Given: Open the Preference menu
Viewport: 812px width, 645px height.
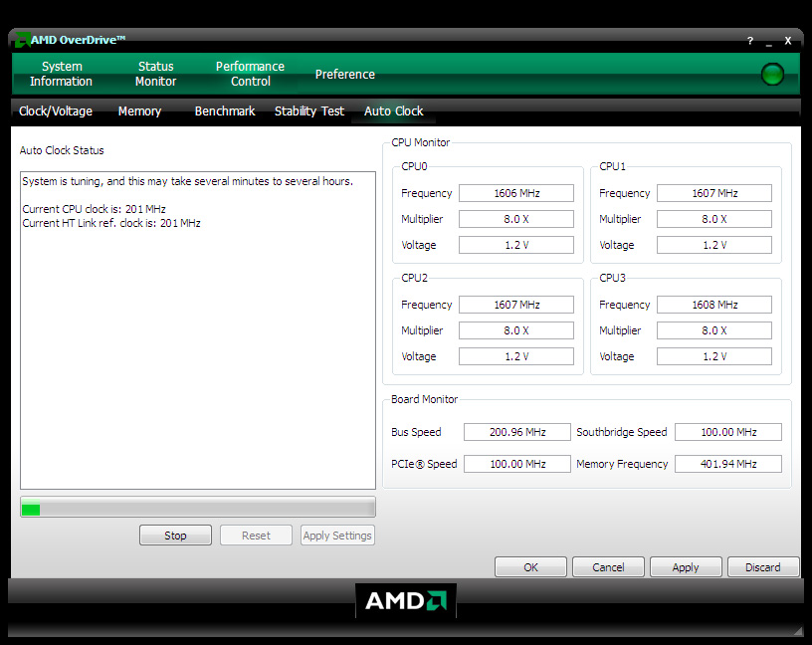Looking at the screenshot, I should pos(345,75).
